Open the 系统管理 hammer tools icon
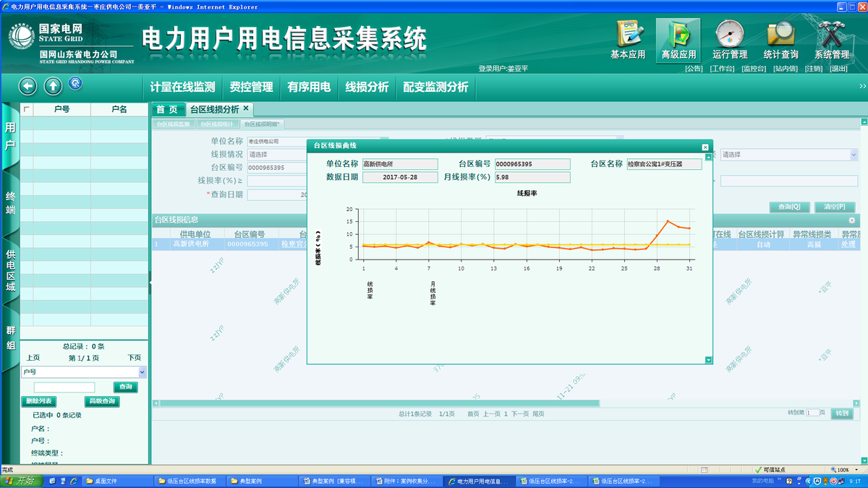The image size is (868, 488). tap(831, 35)
